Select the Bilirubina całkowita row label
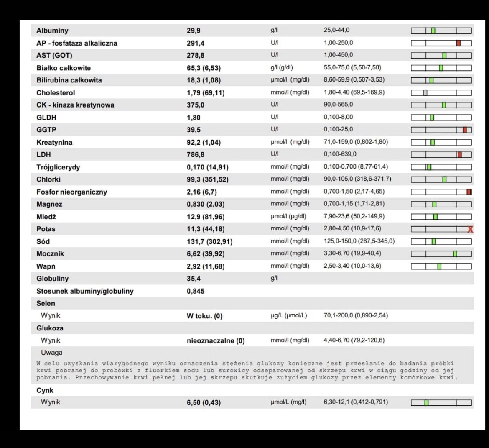This screenshot has height=448, width=489. pyautogui.click(x=69, y=80)
